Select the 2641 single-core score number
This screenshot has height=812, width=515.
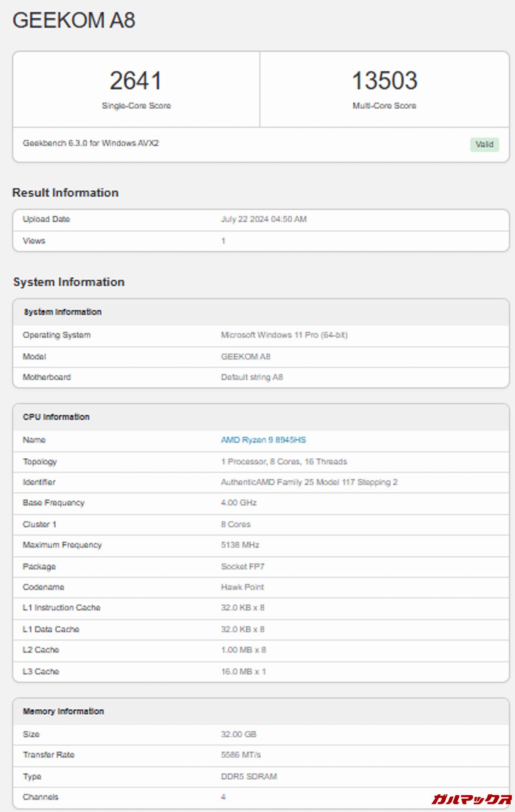coord(136,81)
